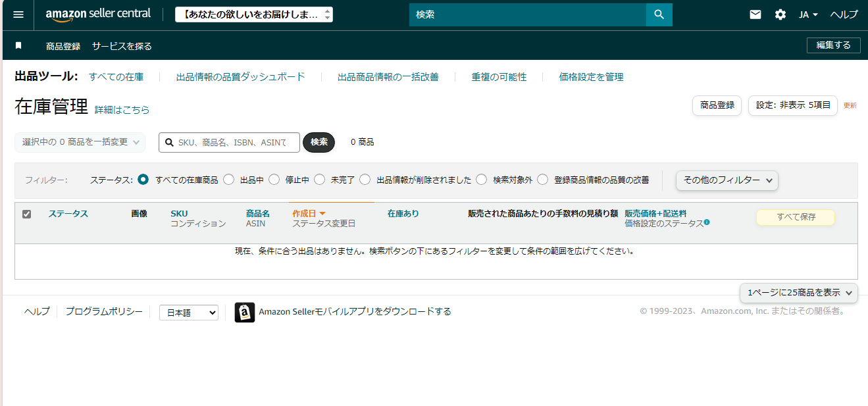Viewport: 868px width, 406px height.
Task: Open the 出品情報の品質ダッシュボード tab
Action: point(240,77)
